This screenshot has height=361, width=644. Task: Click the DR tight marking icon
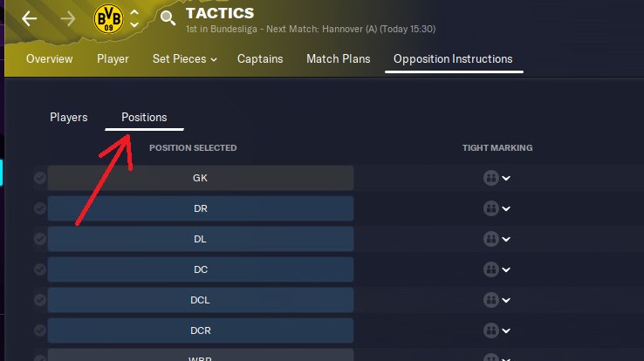[x=490, y=208]
